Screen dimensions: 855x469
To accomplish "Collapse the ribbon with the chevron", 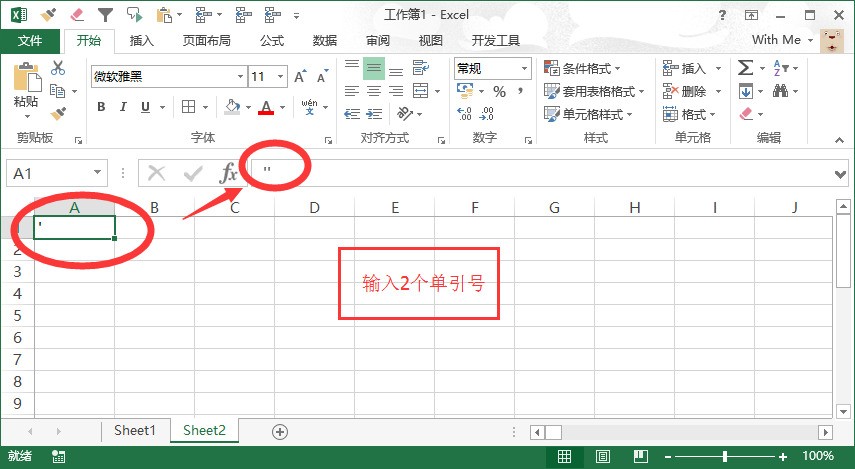I will tap(840, 140).
